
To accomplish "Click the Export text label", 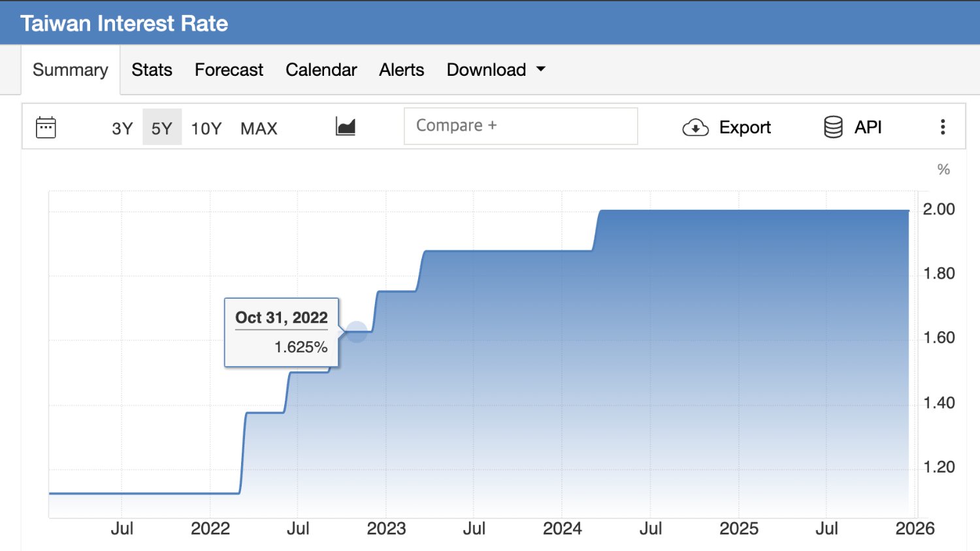I will [745, 127].
